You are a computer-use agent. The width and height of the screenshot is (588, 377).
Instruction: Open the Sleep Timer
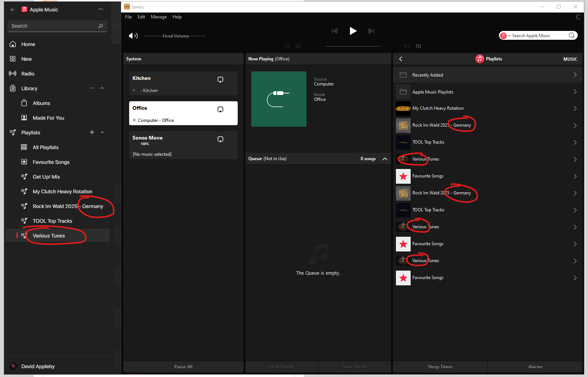(x=440, y=367)
